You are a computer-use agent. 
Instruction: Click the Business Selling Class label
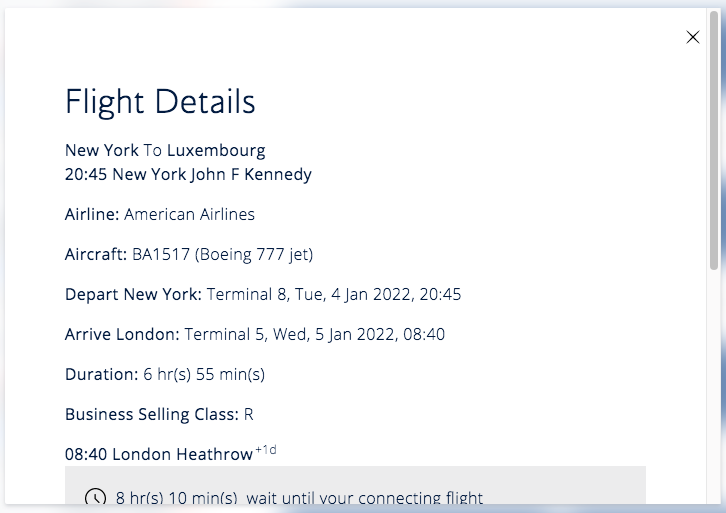pos(152,414)
